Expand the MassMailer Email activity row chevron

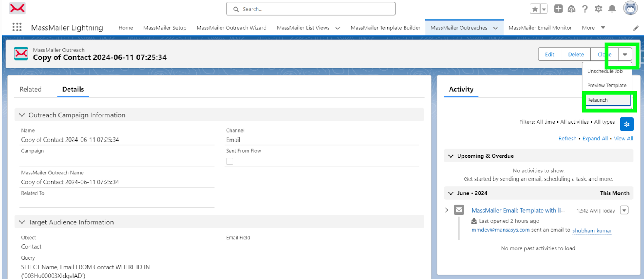click(447, 210)
